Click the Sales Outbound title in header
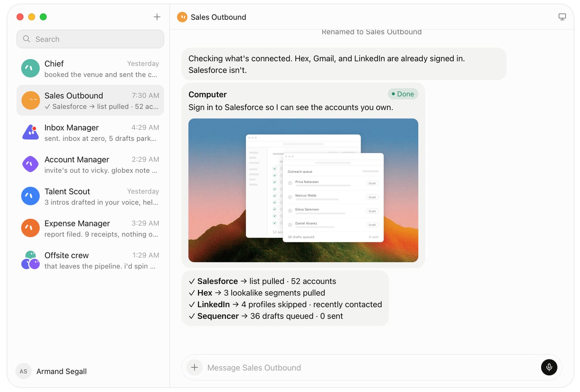The image size is (580, 392). (x=218, y=17)
